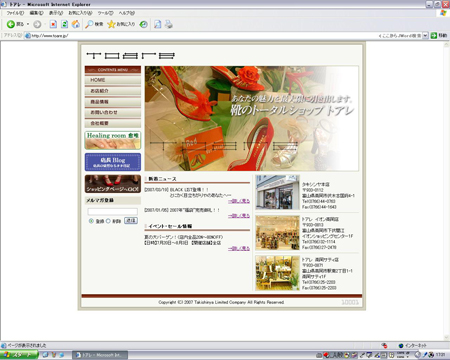Open the Forward button dropdown arrow
The height and width of the screenshot is (360, 450).
45,24
